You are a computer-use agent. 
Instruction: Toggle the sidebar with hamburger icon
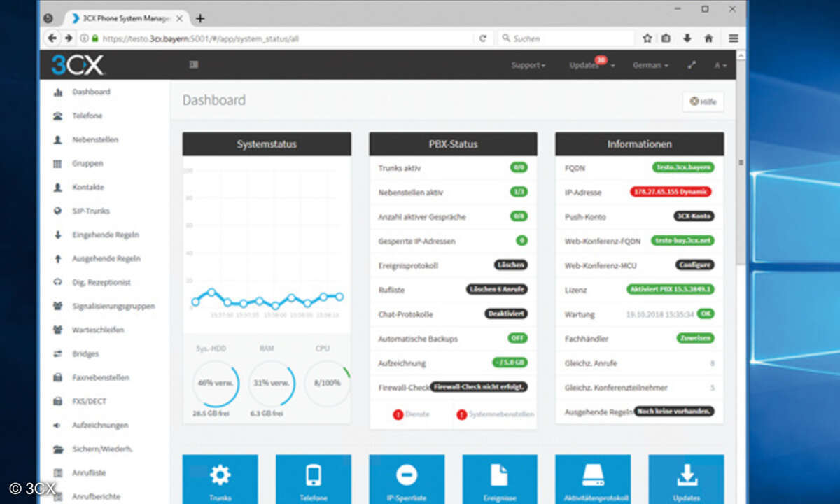pos(194,64)
